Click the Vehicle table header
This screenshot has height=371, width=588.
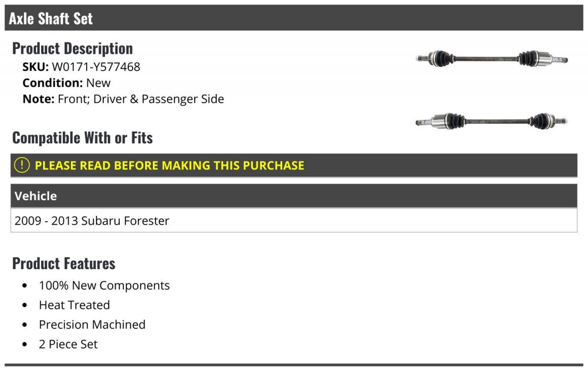(294, 196)
